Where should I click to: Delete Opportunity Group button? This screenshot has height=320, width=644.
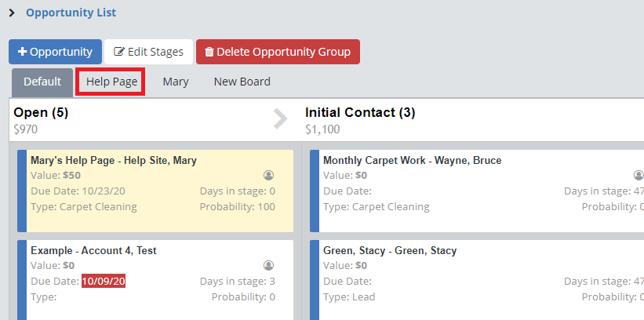click(x=278, y=52)
